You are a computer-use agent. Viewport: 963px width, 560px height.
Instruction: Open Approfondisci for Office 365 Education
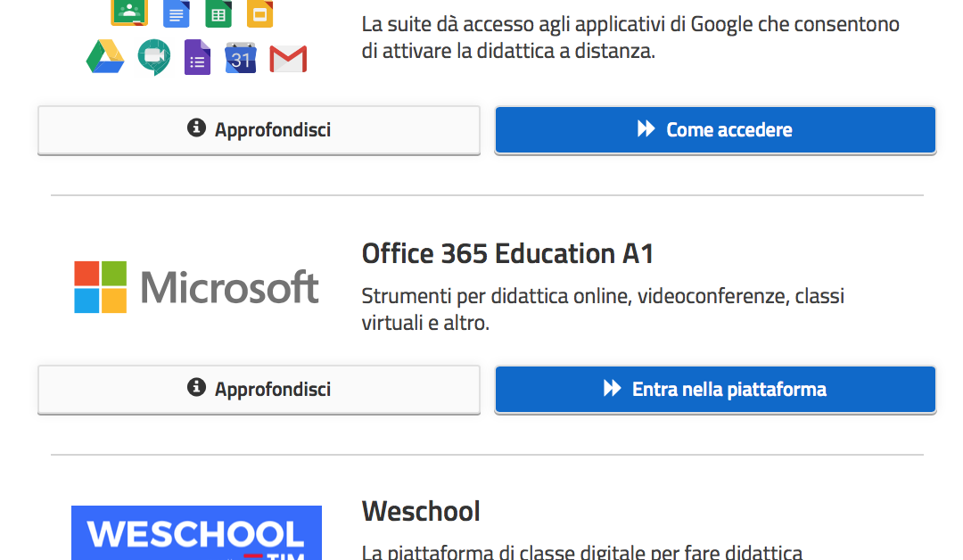[x=259, y=390]
